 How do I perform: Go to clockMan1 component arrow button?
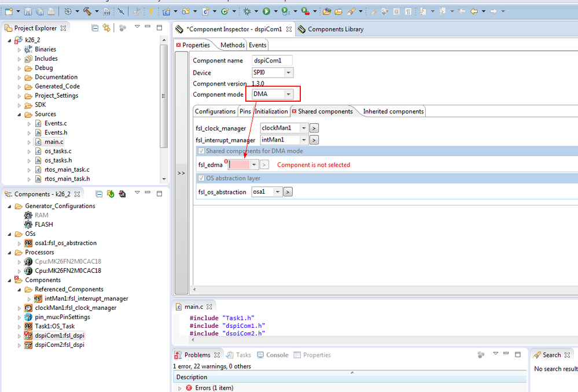(x=314, y=128)
